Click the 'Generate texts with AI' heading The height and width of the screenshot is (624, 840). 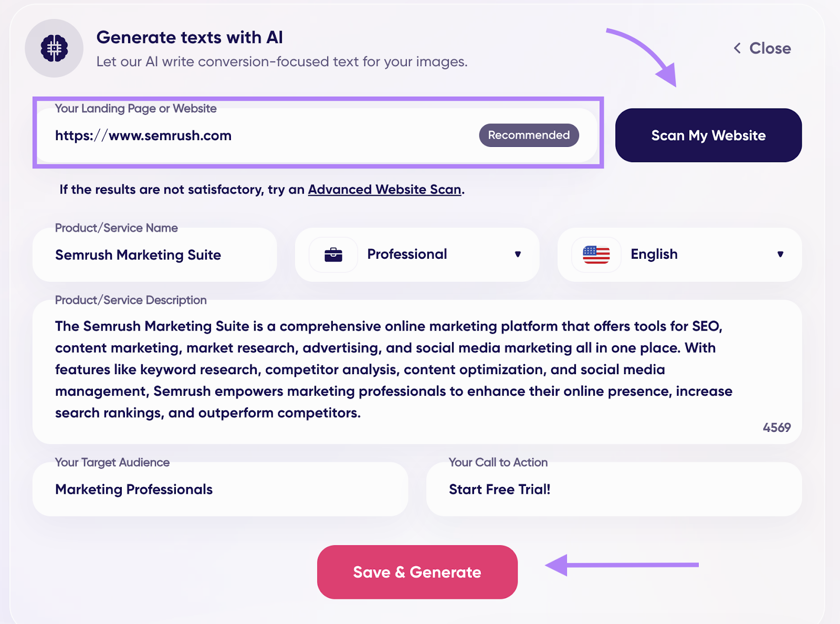coord(190,37)
